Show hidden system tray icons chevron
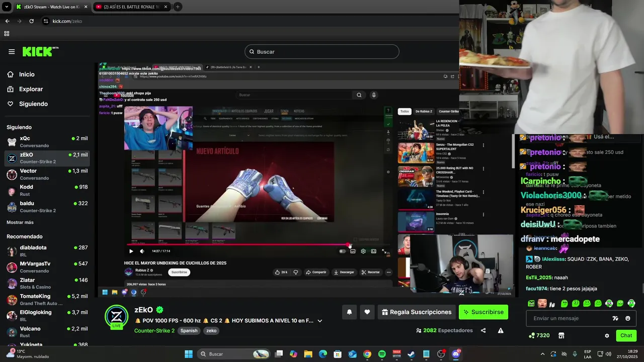The width and height of the screenshot is (644, 362). click(542, 354)
